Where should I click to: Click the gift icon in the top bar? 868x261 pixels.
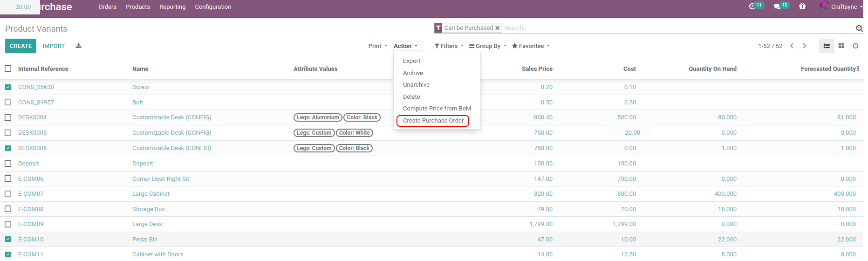click(802, 7)
